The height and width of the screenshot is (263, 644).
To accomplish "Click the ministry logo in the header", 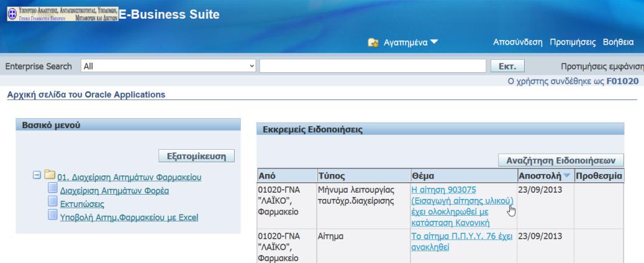I will [63, 14].
